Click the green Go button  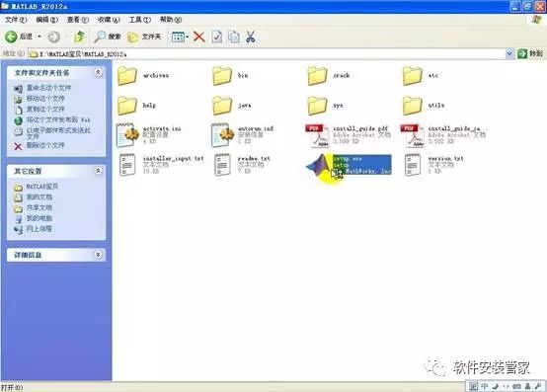[x=530, y=53]
